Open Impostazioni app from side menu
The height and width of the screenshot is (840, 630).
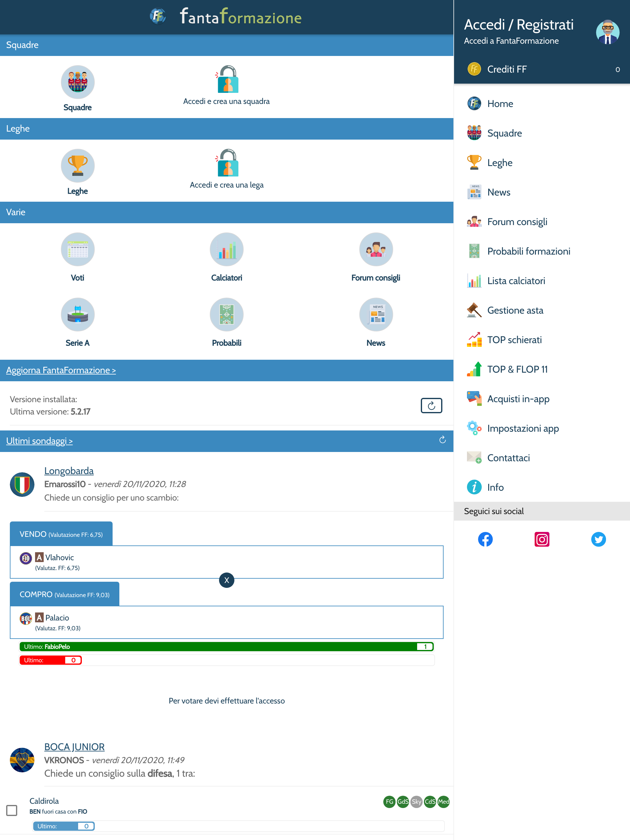(522, 428)
